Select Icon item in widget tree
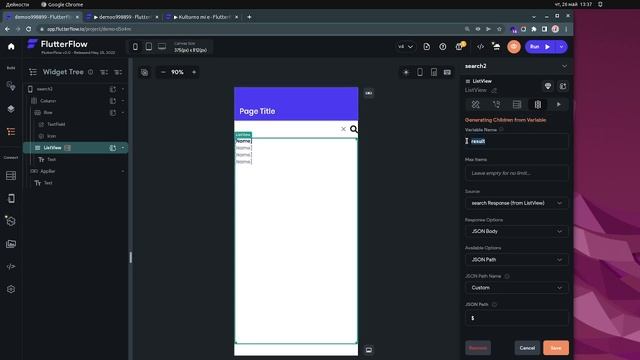This screenshot has height=360, width=640. 51,136
